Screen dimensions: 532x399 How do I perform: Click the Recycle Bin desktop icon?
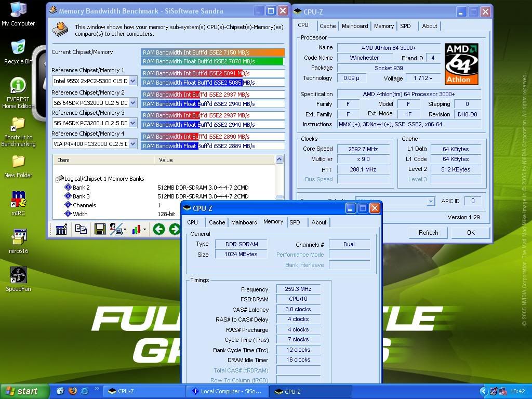(18, 51)
